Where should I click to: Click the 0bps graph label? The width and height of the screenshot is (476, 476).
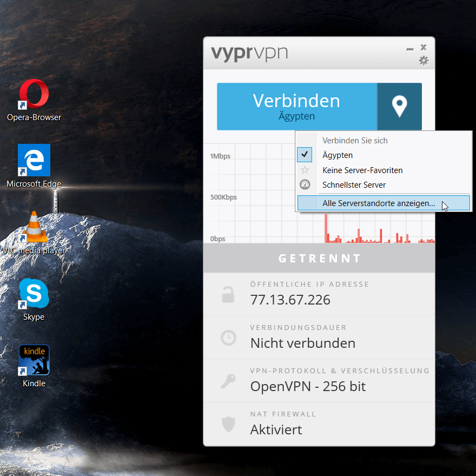[x=217, y=239]
